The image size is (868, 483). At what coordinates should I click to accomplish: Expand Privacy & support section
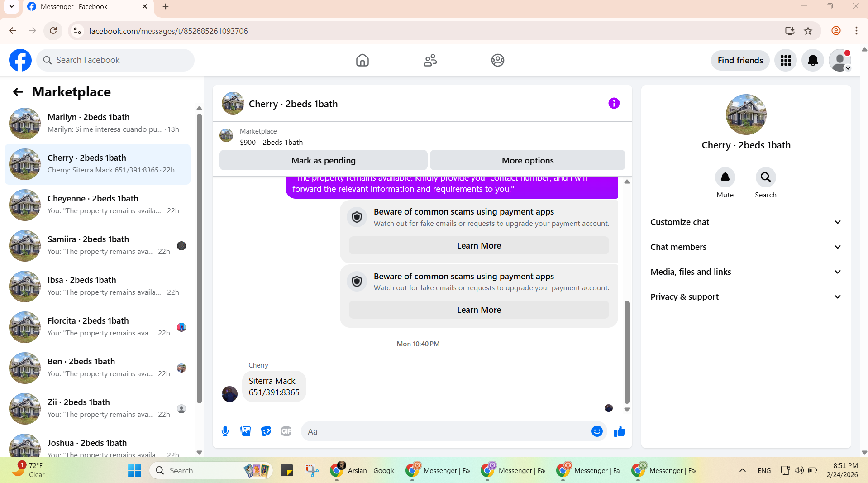pyautogui.click(x=746, y=297)
